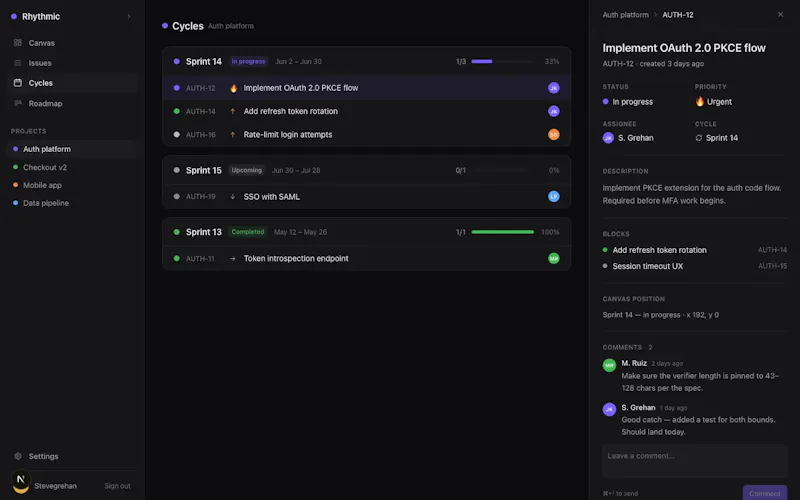Viewport: 800px width, 500px height.
Task: Expand the Rhythmic workspace chevron
Action: (x=129, y=16)
